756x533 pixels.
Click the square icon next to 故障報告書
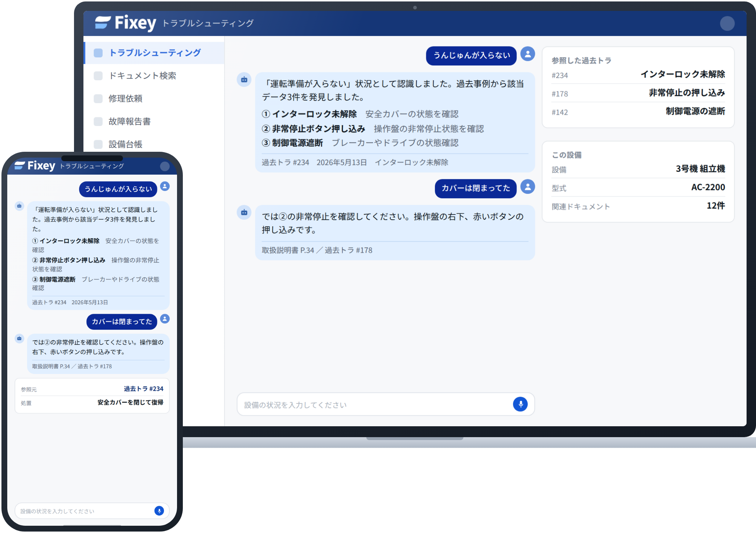click(98, 121)
